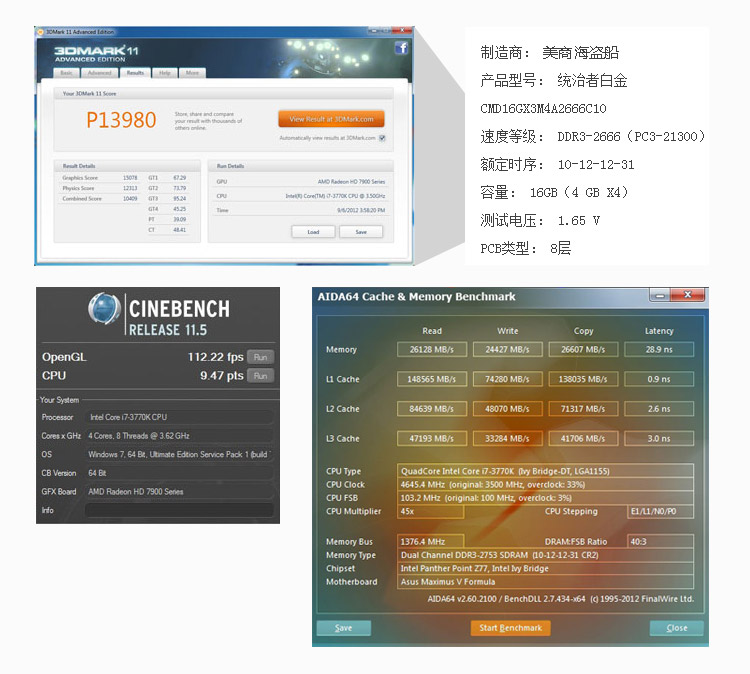The image size is (750, 674).
Task: Click Motherboard Asus Maximus V Formula field
Action: (545, 582)
